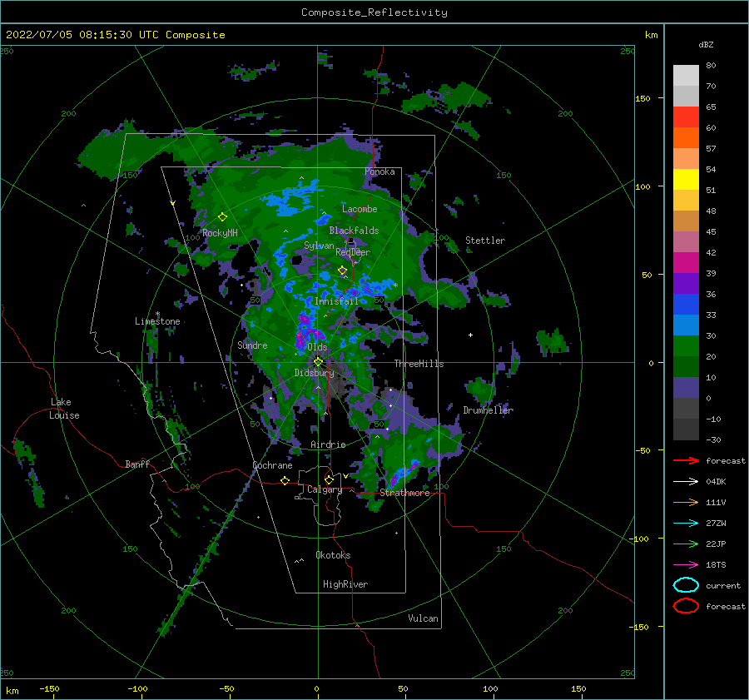Click the current legend label
749x700 pixels.
click(723, 586)
